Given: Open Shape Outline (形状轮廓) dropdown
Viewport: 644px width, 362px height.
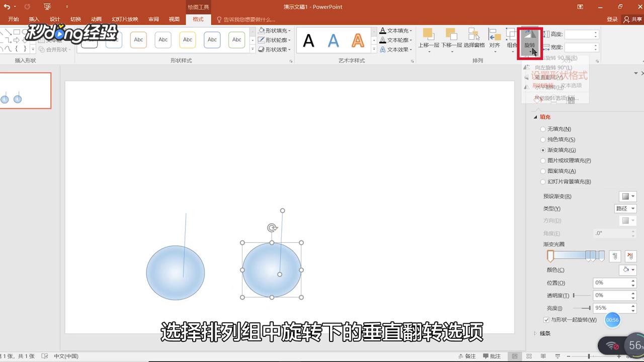Looking at the screenshot, I should click(275, 40).
